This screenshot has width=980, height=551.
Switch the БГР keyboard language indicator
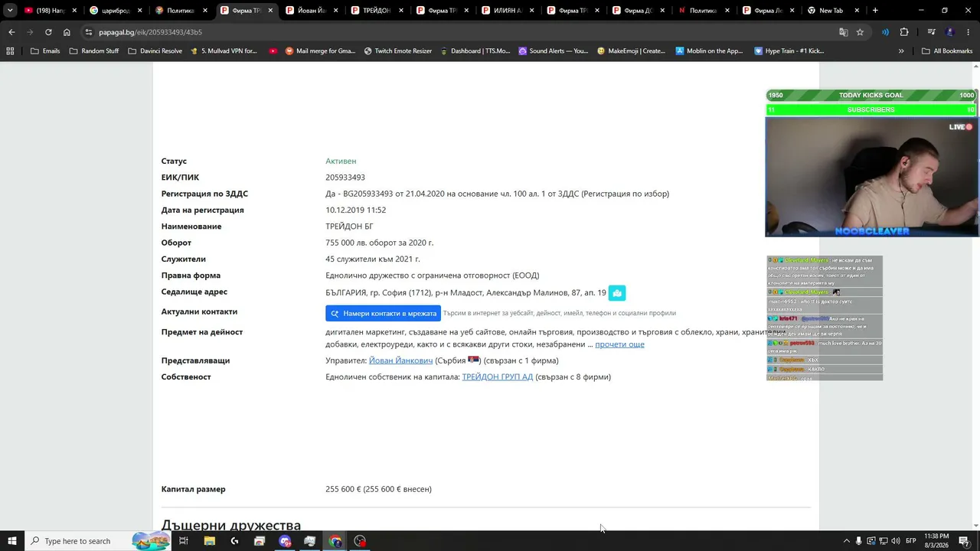click(911, 541)
